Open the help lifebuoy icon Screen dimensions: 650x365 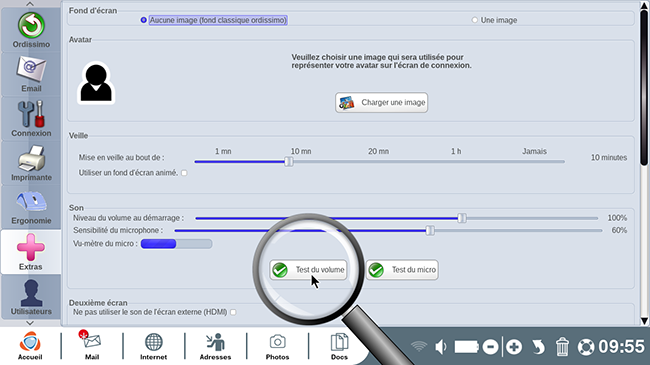coord(586,347)
